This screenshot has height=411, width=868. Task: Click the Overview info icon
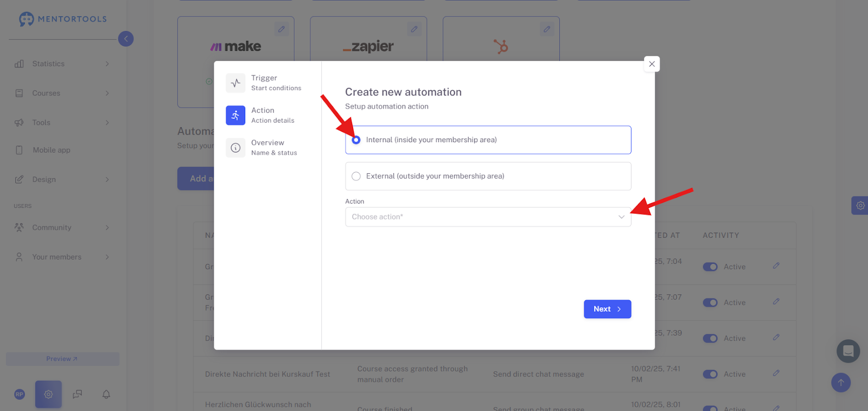click(x=235, y=148)
